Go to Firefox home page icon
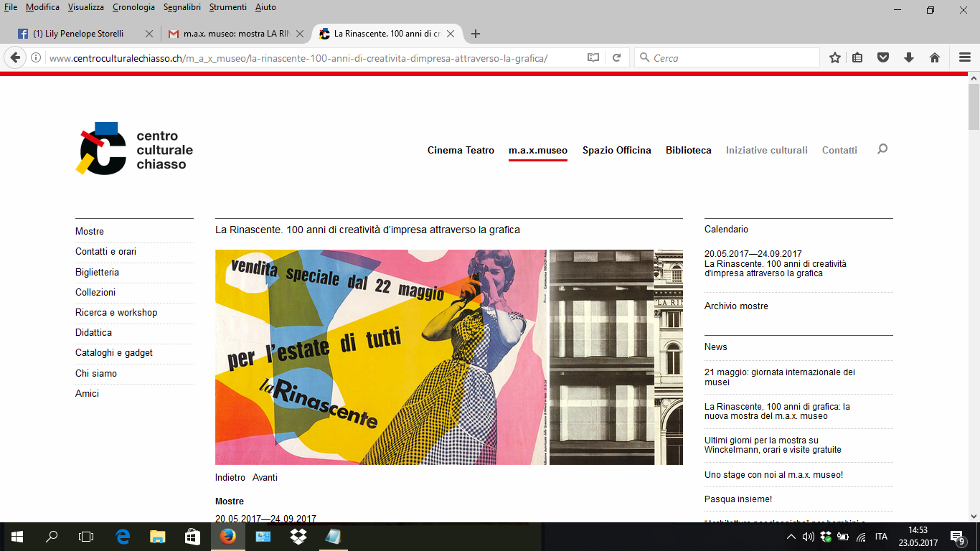The image size is (980, 551). coord(935,58)
